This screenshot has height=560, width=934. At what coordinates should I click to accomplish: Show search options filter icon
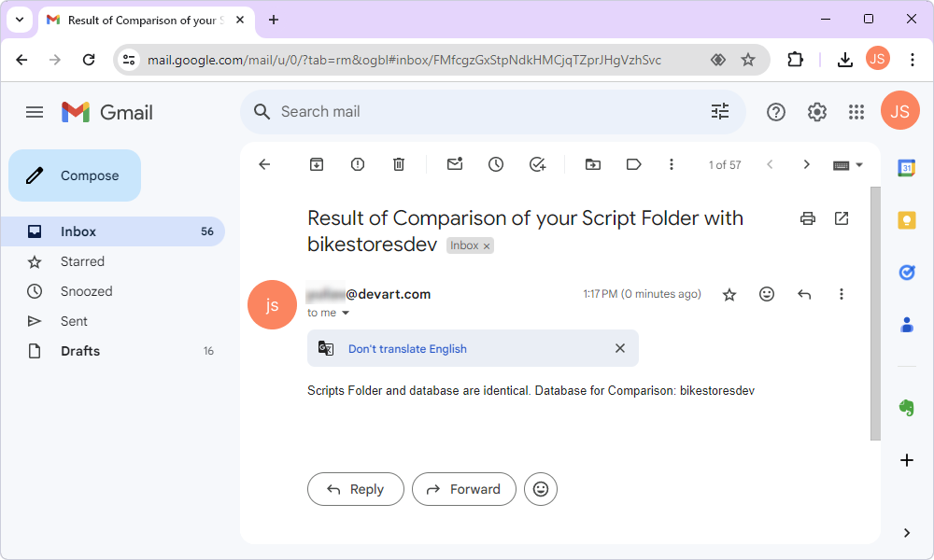(719, 111)
